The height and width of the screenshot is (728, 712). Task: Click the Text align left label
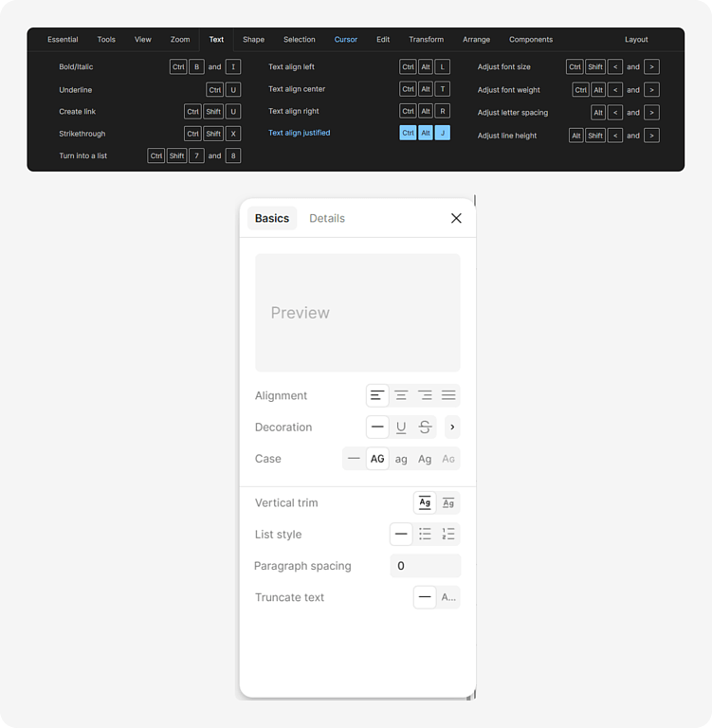(x=292, y=67)
